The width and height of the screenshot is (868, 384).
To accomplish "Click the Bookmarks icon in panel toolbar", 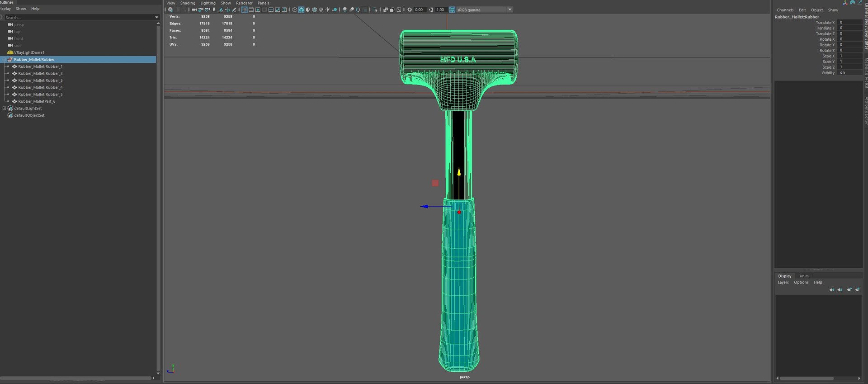I will pos(214,9).
